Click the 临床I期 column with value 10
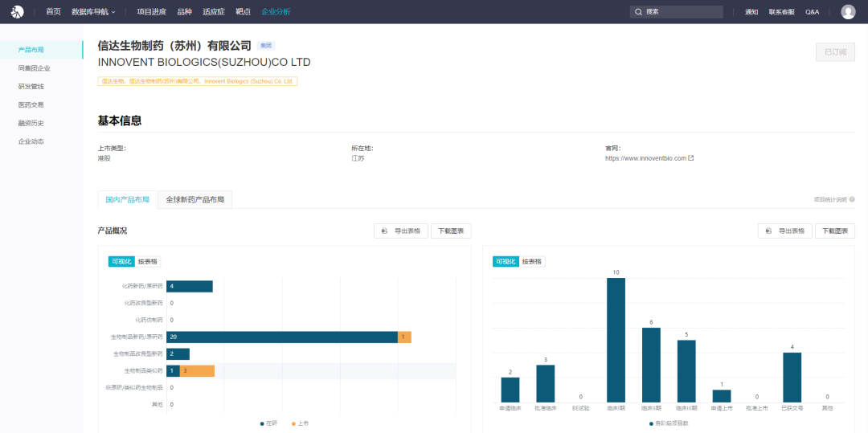Image resolution: width=868 pixels, height=433 pixels. coord(616,340)
